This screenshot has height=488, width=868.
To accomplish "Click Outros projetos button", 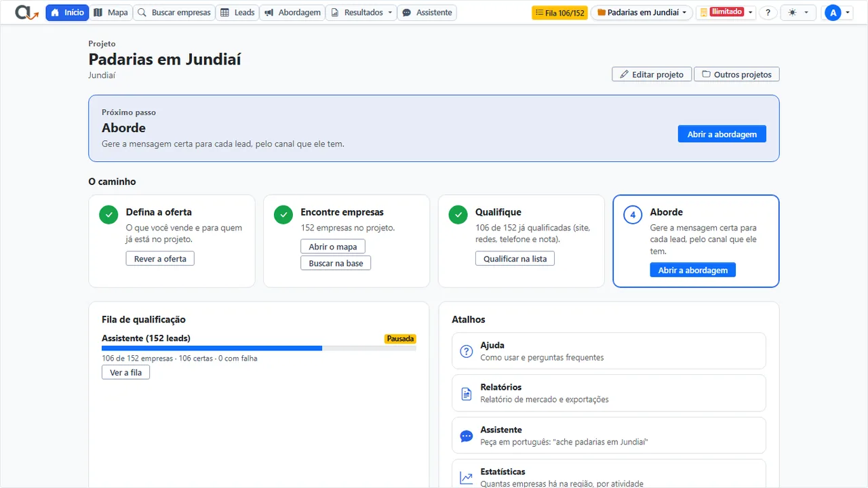I will click(736, 75).
